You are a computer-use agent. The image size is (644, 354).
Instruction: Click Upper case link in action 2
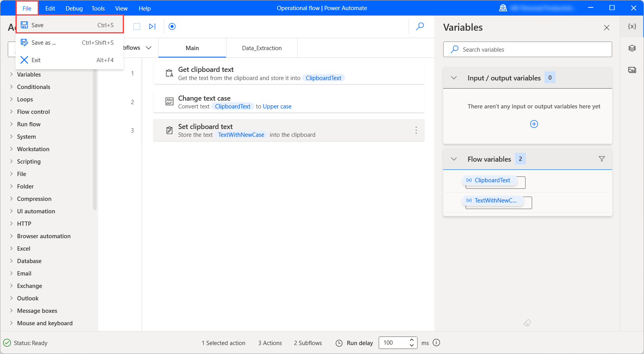(277, 106)
